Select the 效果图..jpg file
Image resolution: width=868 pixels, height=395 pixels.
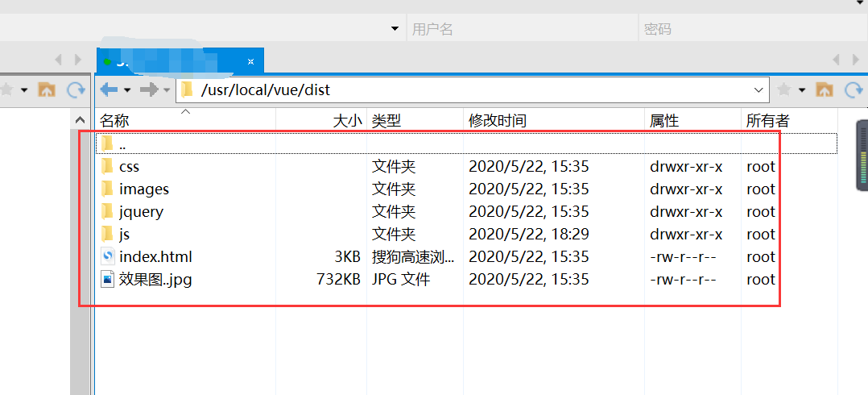point(467,280)
